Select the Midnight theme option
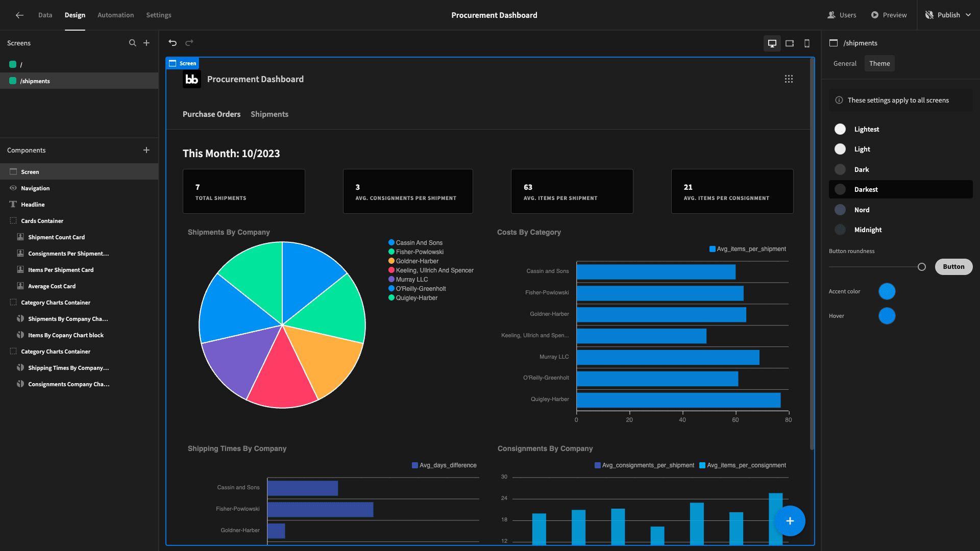The width and height of the screenshot is (980, 551). (x=901, y=230)
